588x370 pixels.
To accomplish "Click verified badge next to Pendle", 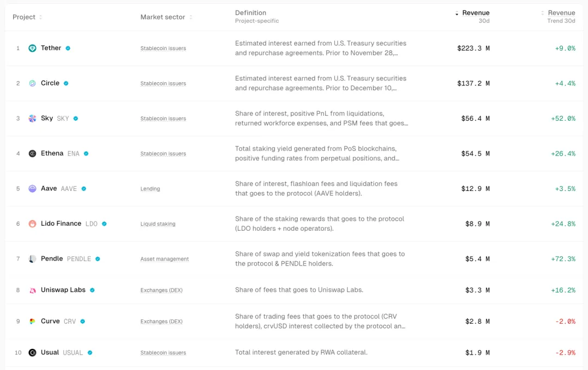I will 98,259.
